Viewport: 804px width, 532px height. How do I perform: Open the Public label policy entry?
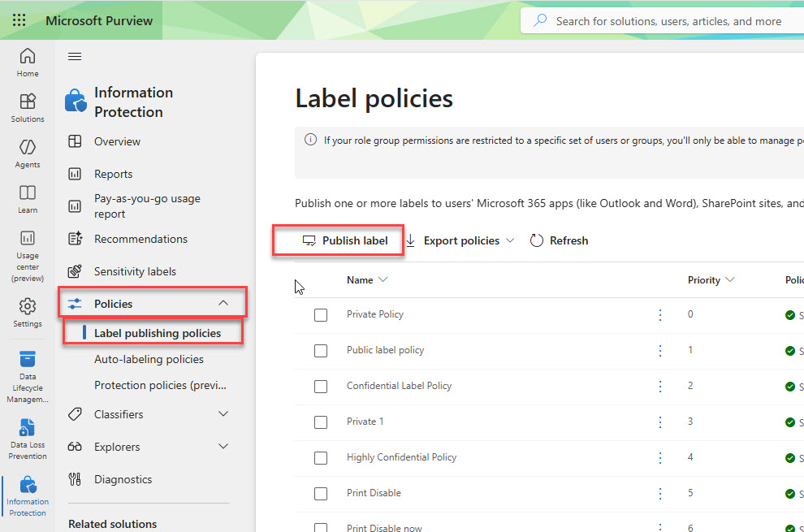tap(385, 350)
